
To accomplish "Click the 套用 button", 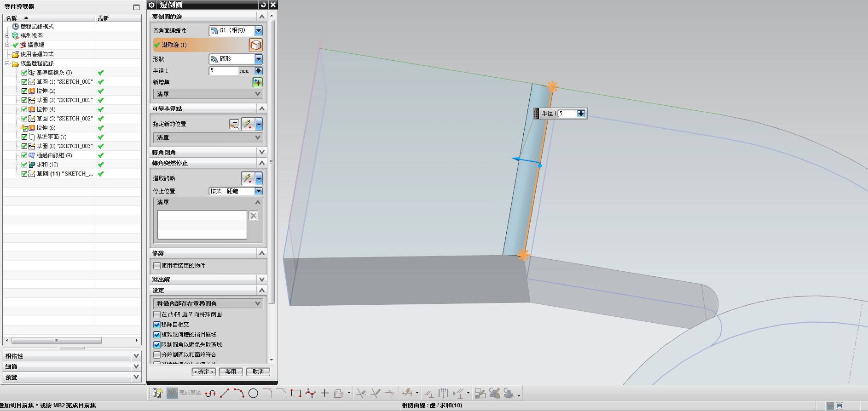I will coord(231,372).
